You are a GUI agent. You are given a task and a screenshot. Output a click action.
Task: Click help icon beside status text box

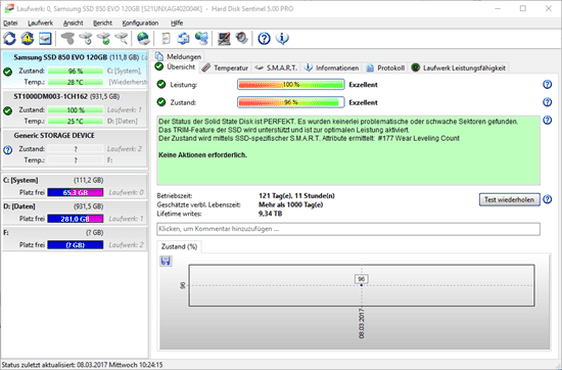(547, 120)
